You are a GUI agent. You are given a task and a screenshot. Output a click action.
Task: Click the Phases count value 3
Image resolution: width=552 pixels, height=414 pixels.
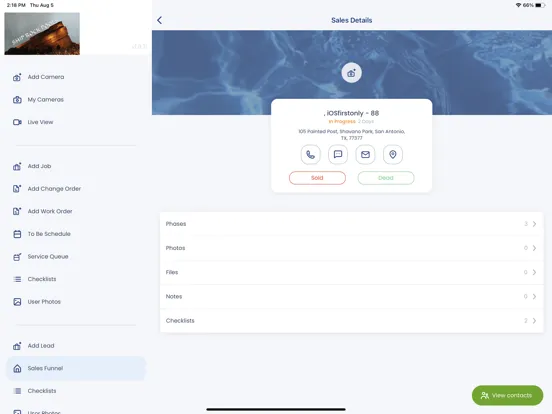point(526,224)
